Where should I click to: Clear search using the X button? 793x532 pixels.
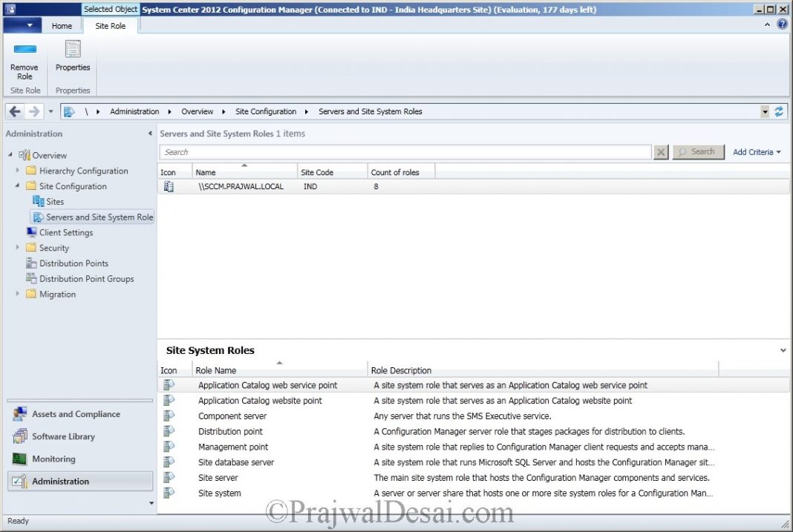pyautogui.click(x=661, y=152)
